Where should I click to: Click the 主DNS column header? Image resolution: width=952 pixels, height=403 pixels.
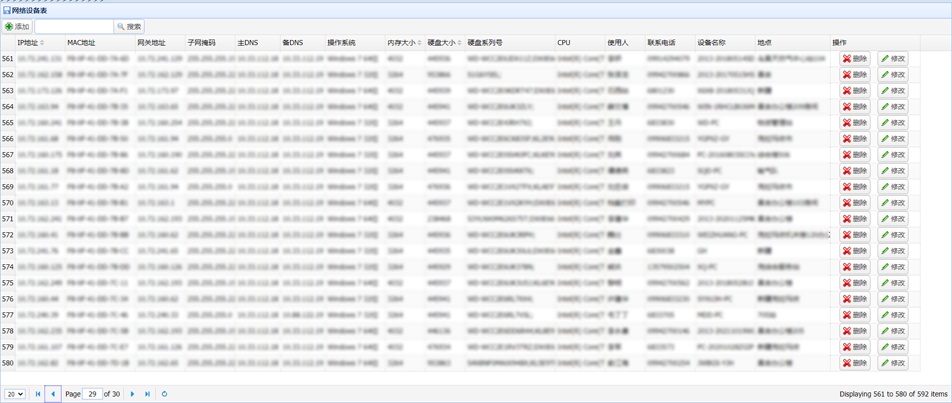257,43
